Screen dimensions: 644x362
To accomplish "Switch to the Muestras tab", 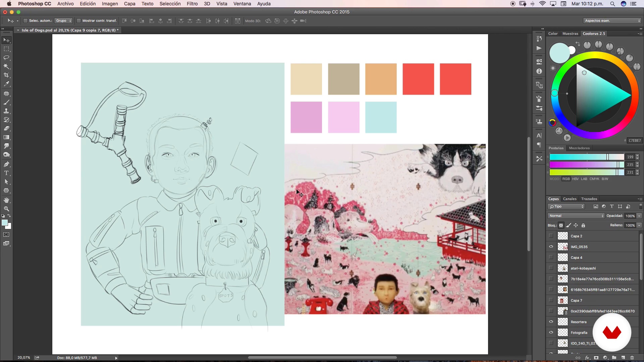I will (570, 34).
